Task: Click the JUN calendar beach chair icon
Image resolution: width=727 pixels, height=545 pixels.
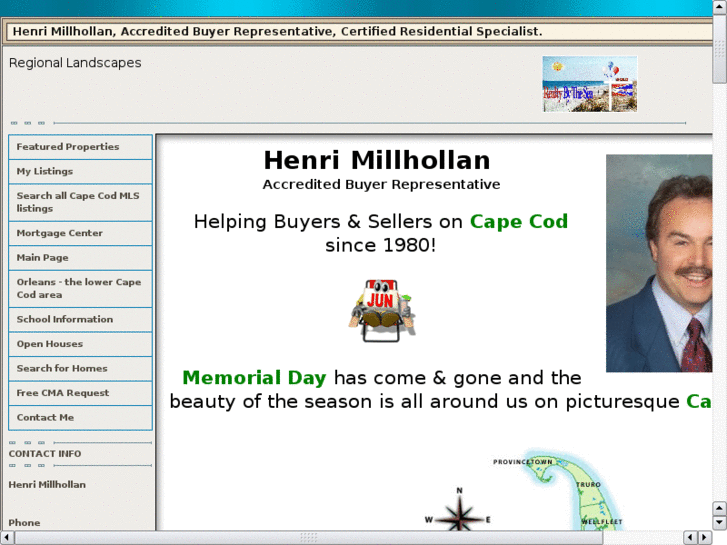Action: [382, 311]
